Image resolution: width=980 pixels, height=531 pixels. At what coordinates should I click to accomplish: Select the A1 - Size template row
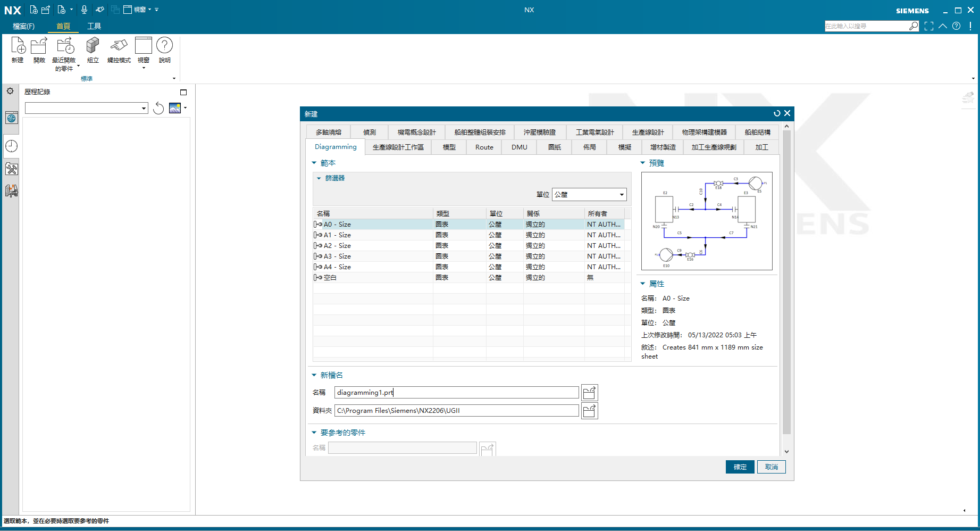pyautogui.click(x=468, y=235)
